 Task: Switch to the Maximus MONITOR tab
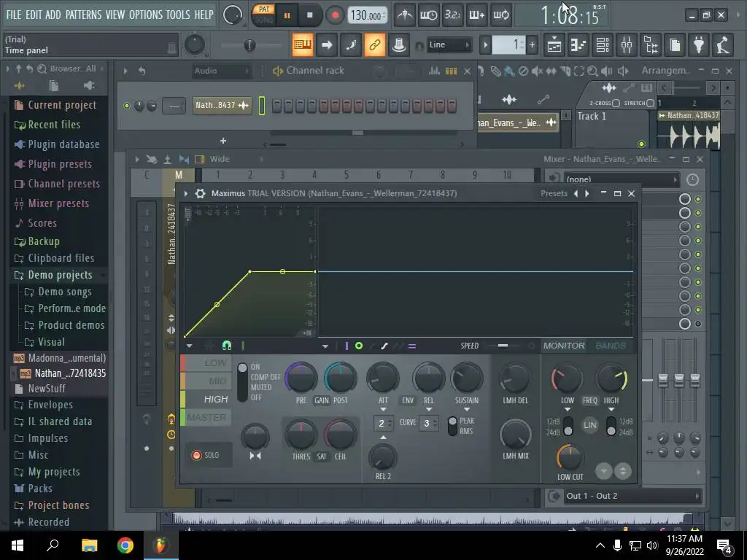coord(564,346)
